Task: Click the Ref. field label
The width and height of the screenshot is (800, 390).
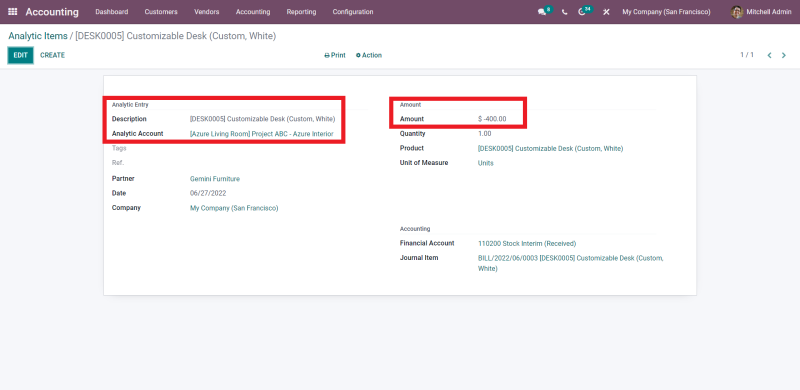Action: [x=118, y=163]
